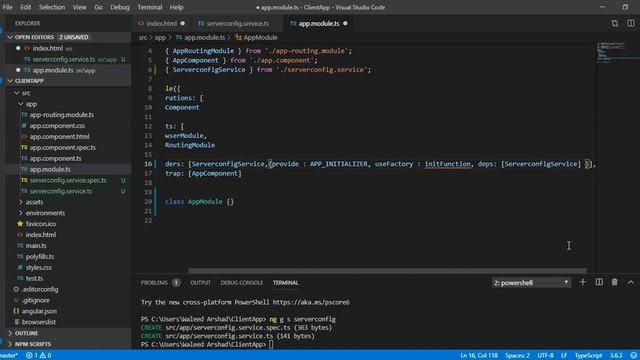Open app.module.ts in Open Editors list
640x360 pixels.
click(x=53, y=70)
